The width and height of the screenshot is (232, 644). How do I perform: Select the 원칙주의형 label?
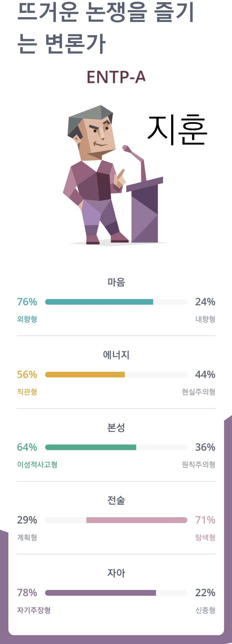(x=198, y=464)
